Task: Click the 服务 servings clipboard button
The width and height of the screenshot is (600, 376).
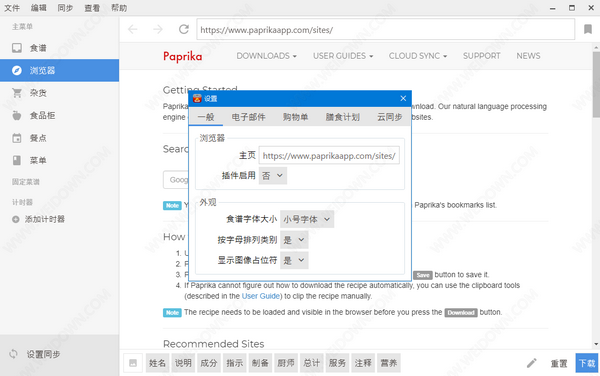Action: point(337,363)
